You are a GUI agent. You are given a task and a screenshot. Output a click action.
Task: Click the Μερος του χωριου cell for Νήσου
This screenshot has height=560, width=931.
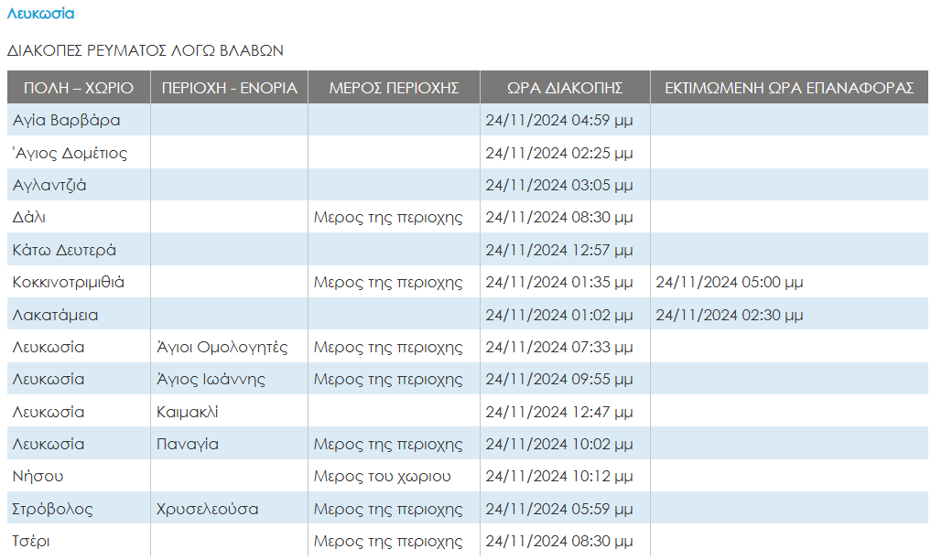point(382,477)
